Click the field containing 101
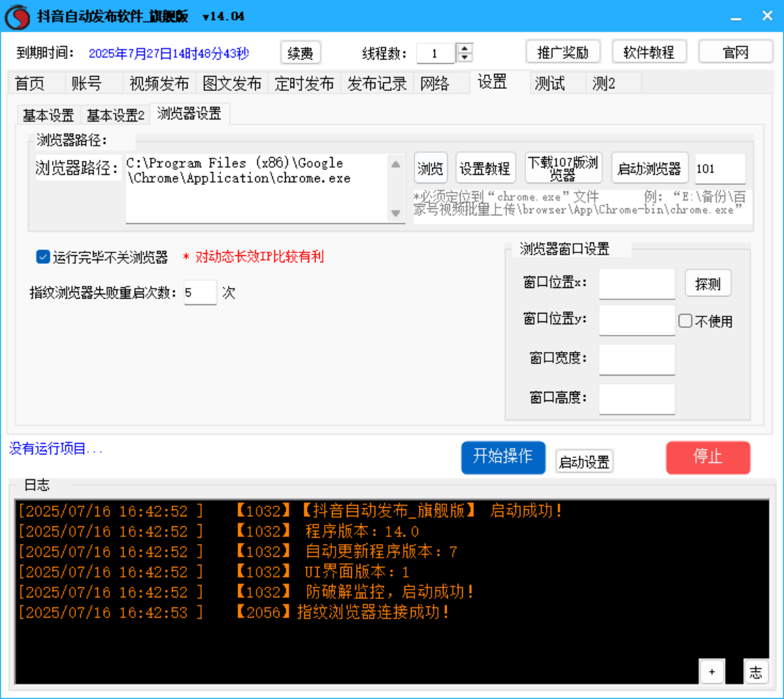 point(720,169)
